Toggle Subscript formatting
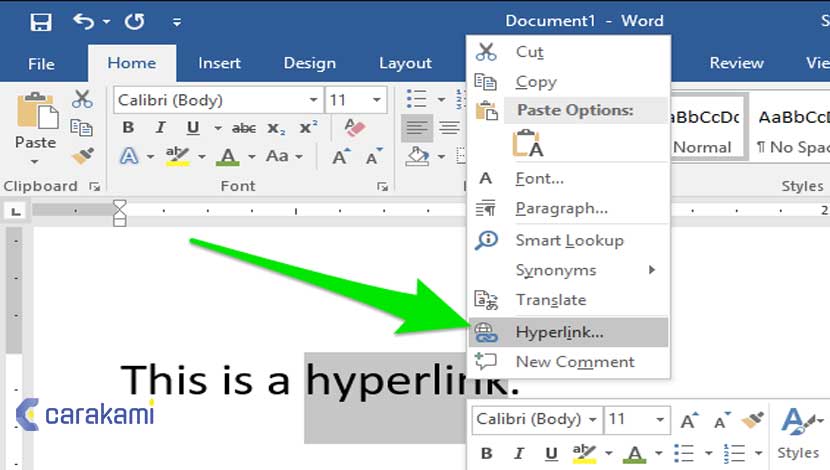 (276, 128)
